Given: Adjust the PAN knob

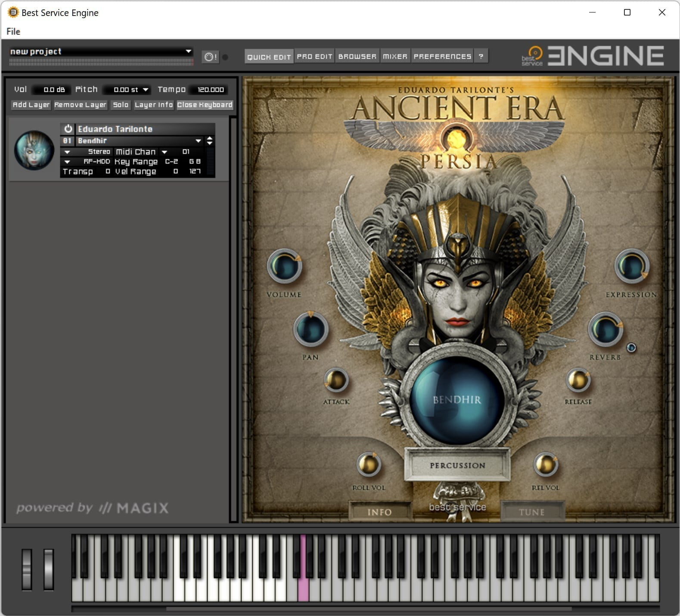Looking at the screenshot, I should tap(311, 330).
